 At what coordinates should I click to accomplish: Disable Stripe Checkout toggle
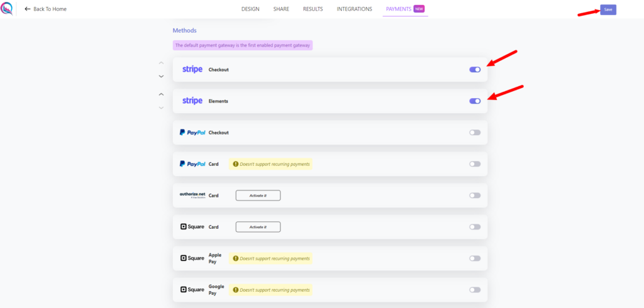[x=475, y=69]
